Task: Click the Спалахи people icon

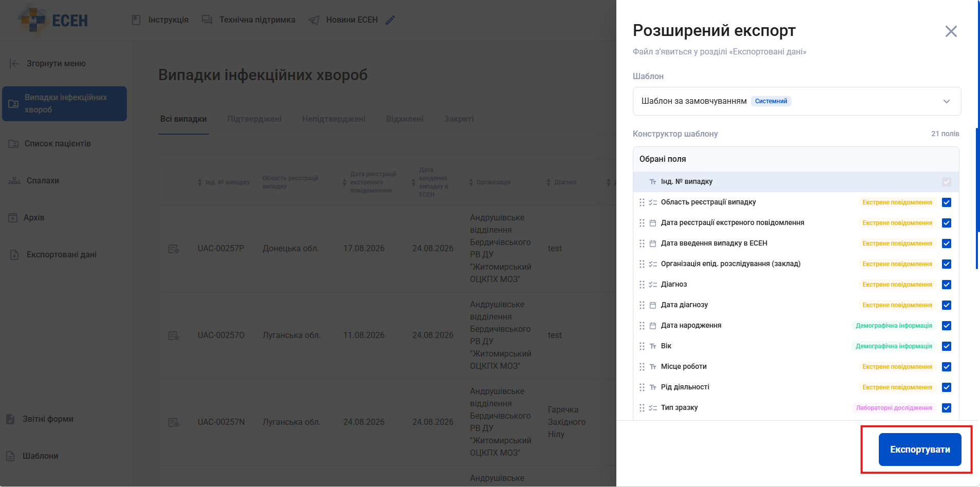Action: [14, 181]
